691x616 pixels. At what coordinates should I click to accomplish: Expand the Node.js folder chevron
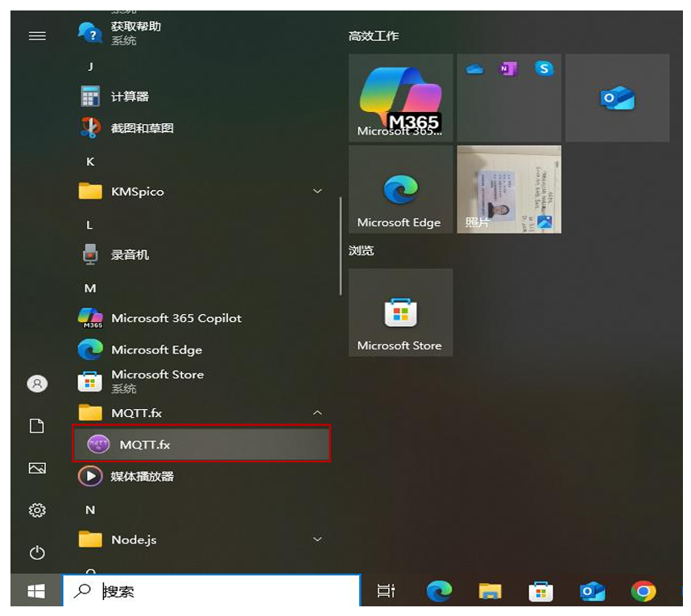(317, 540)
